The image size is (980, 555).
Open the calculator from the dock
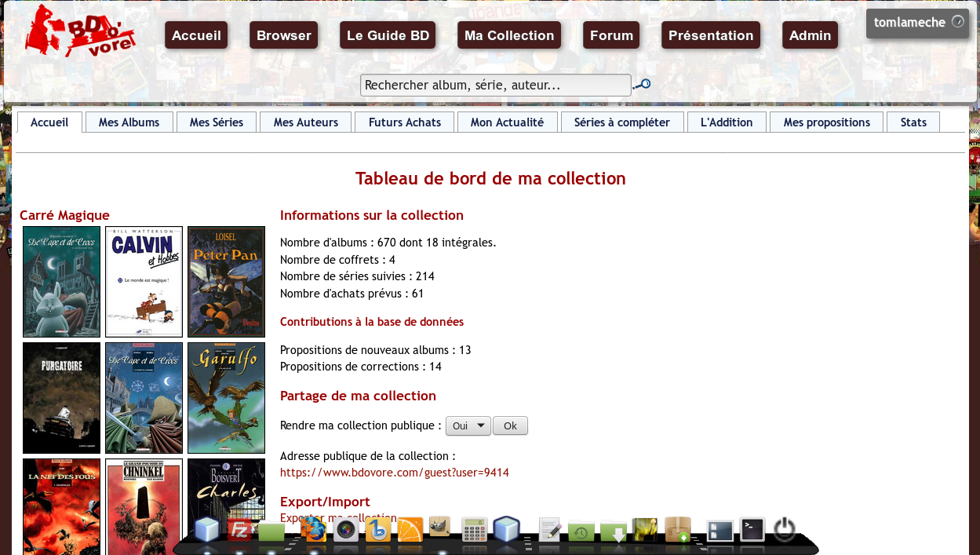(x=474, y=530)
